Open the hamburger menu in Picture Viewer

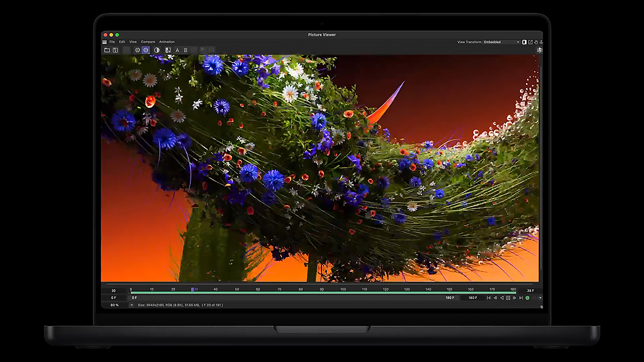click(x=105, y=42)
